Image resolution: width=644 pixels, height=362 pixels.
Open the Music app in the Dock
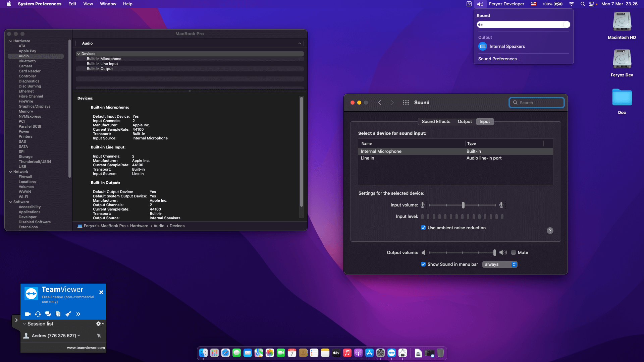pos(347,353)
